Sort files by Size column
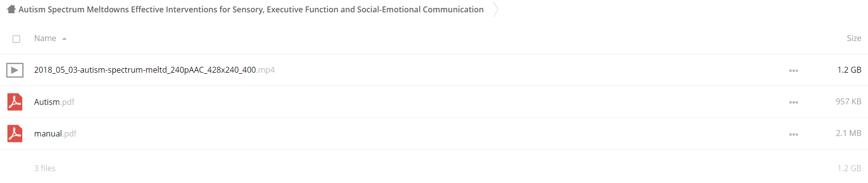This screenshot has width=868, height=183. point(854,38)
